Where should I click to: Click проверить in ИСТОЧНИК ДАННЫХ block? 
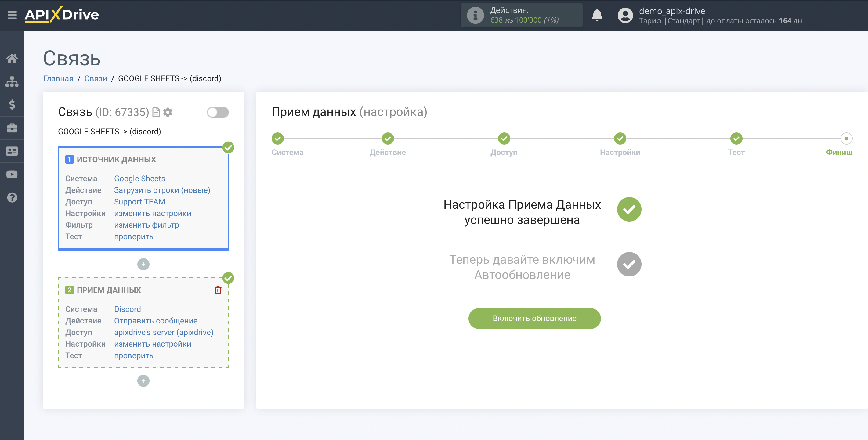click(x=134, y=237)
